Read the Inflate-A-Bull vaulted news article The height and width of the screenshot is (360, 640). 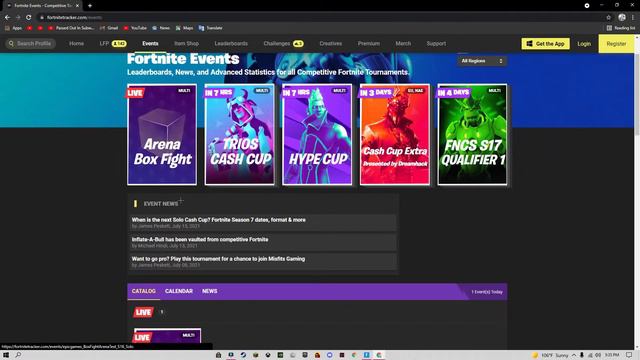point(262,242)
